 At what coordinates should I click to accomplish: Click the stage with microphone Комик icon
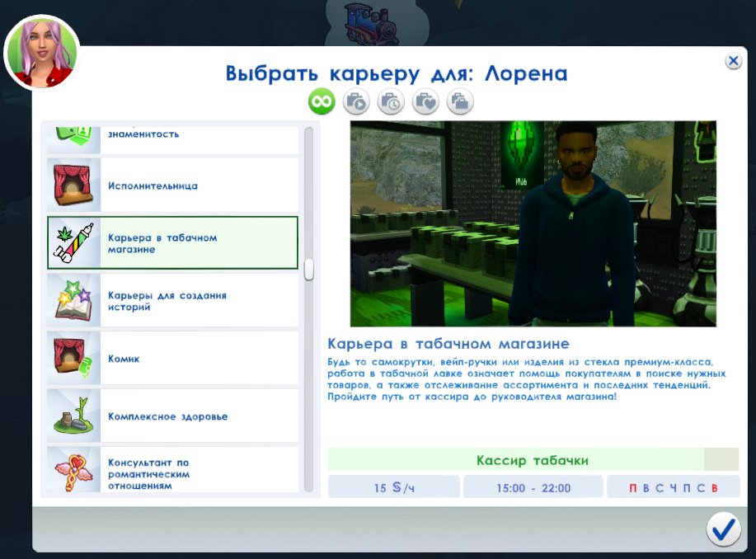[x=73, y=358]
